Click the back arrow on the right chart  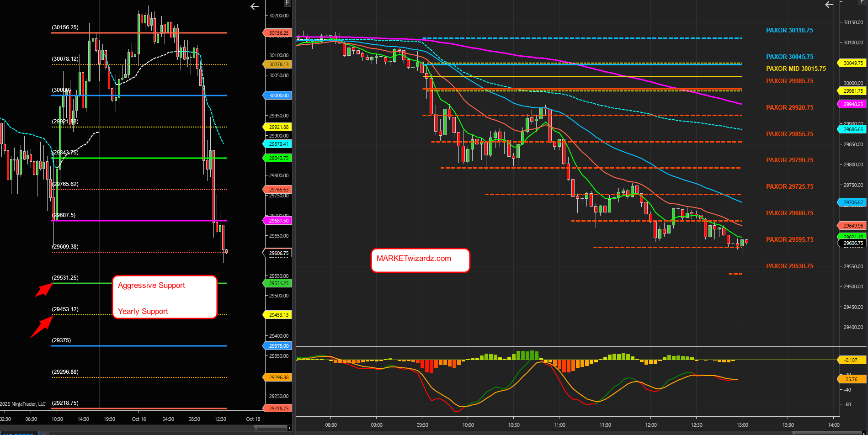(x=829, y=5)
